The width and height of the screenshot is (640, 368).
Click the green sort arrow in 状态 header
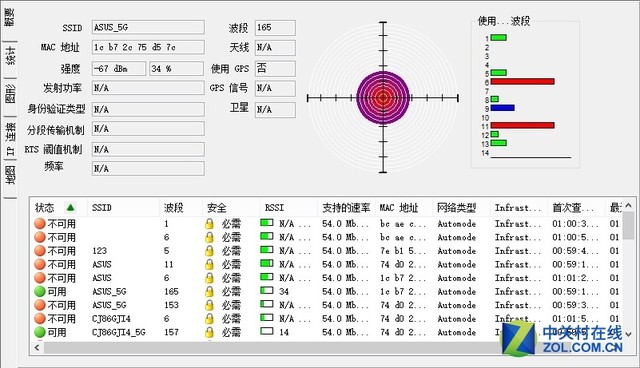71,208
